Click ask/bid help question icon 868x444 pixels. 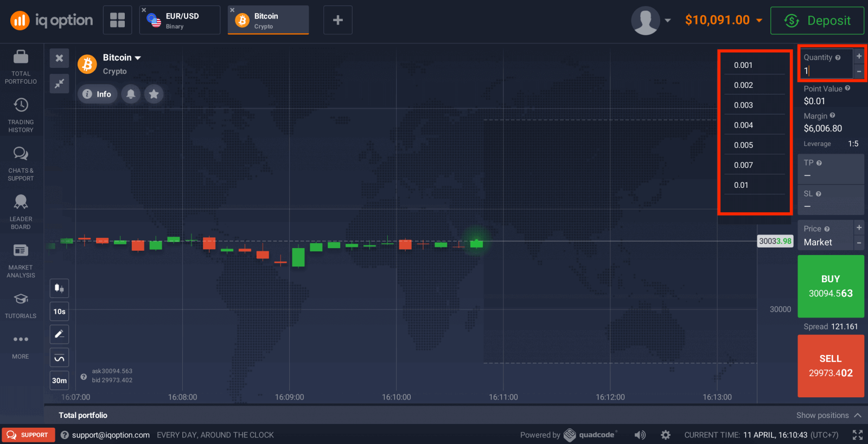pos(84,376)
